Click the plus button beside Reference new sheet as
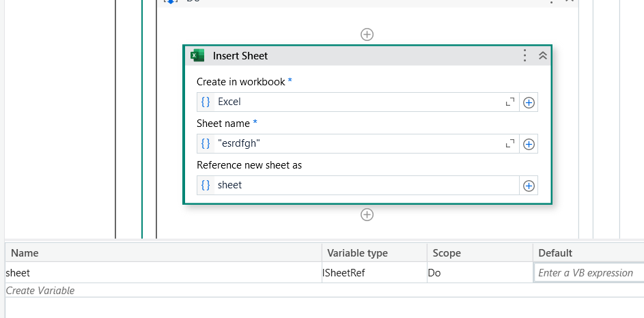644x318 pixels. coord(529,186)
